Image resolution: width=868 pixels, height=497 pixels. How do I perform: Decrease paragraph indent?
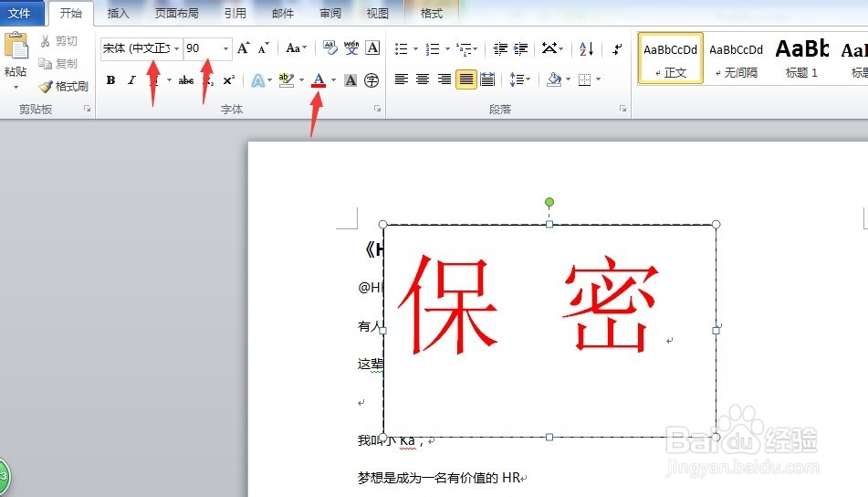coord(500,49)
